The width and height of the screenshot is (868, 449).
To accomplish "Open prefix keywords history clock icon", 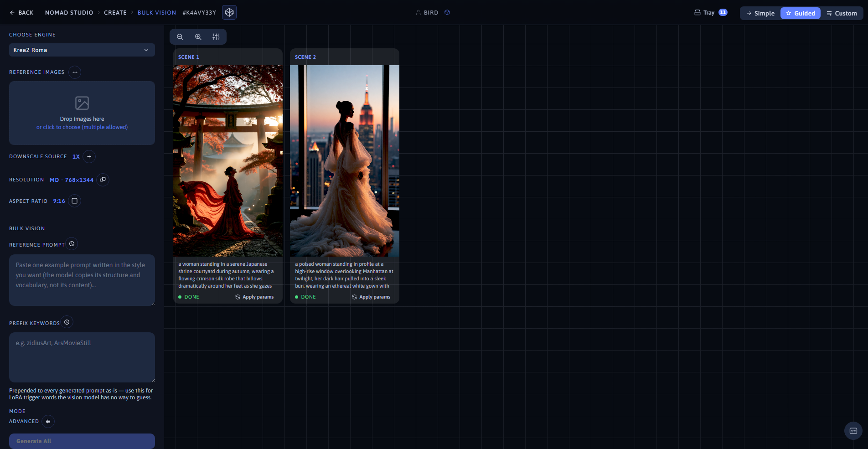I will pyautogui.click(x=67, y=322).
